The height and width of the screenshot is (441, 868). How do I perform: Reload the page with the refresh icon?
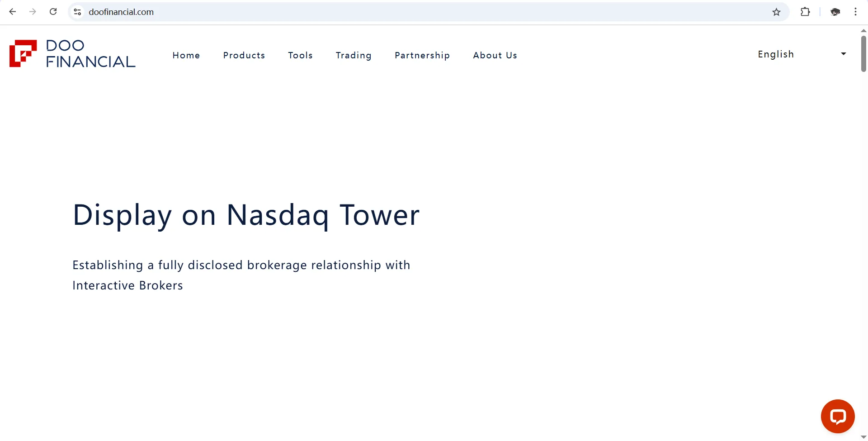click(53, 12)
